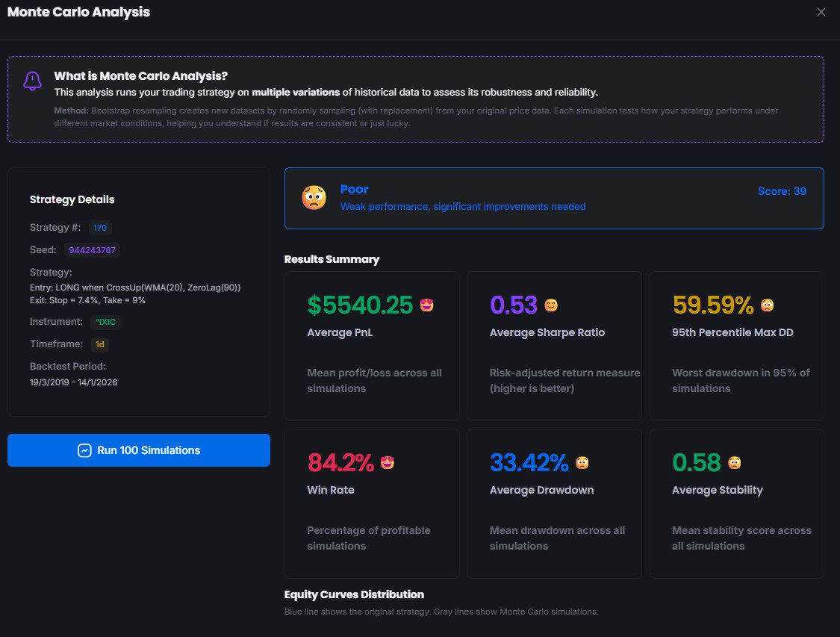The image size is (840, 637).
Task: Click the $5540.25 Average PnL value
Action: coord(360,305)
